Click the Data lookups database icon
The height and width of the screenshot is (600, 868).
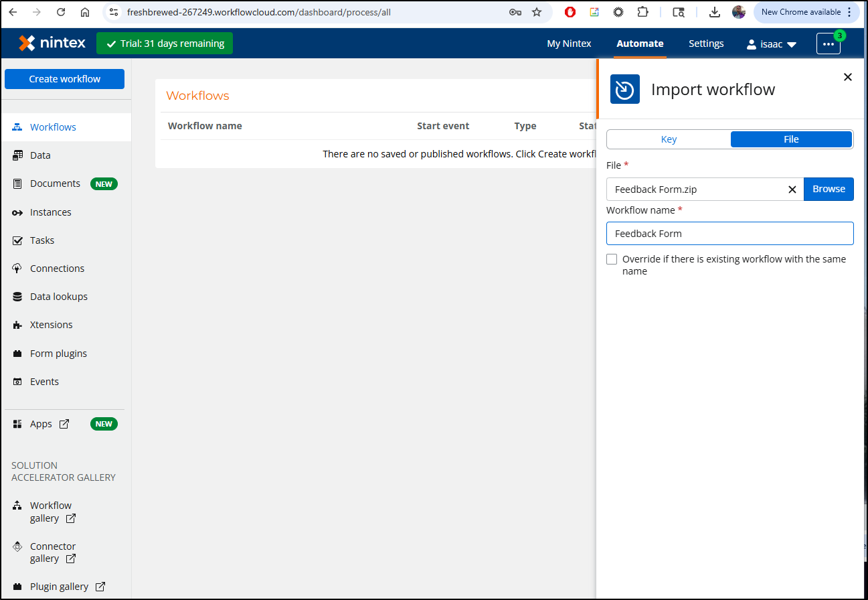tap(17, 297)
